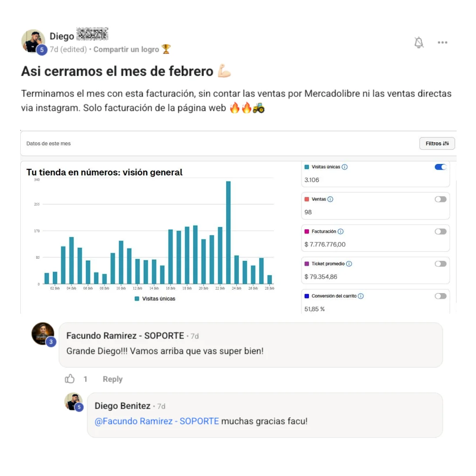Enable the Ventas toggle
Viewport: 476px width, 476px height.
(440, 199)
